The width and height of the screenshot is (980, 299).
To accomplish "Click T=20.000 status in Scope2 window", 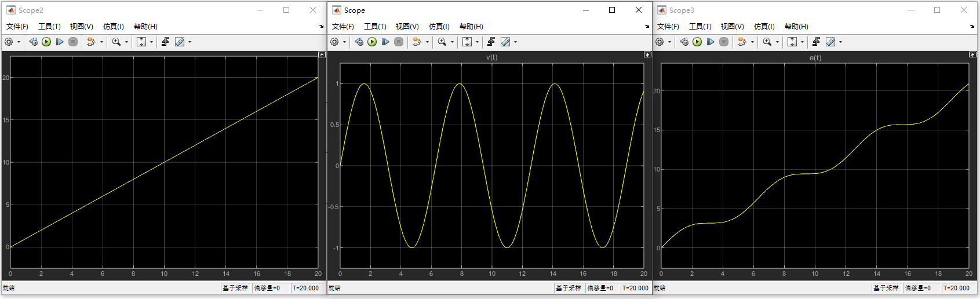I will point(306,288).
